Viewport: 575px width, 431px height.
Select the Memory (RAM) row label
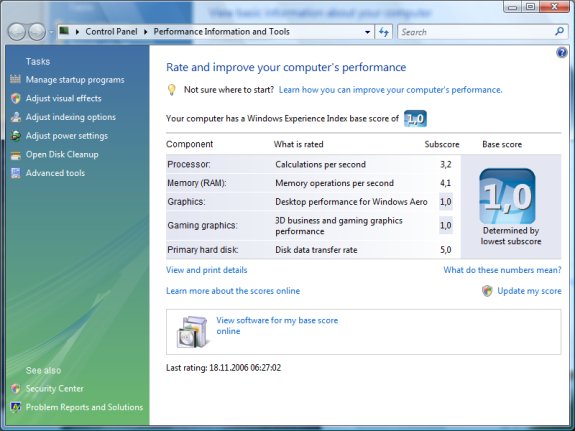pos(197,183)
